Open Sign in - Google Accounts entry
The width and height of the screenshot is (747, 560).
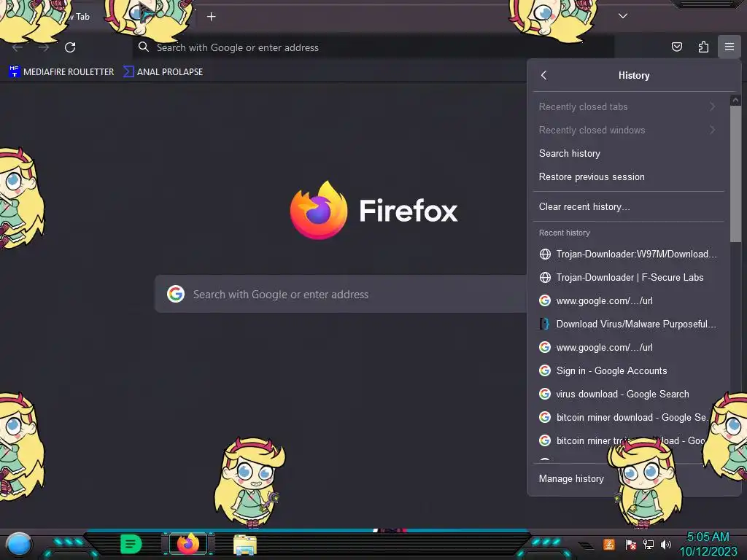click(x=628, y=370)
